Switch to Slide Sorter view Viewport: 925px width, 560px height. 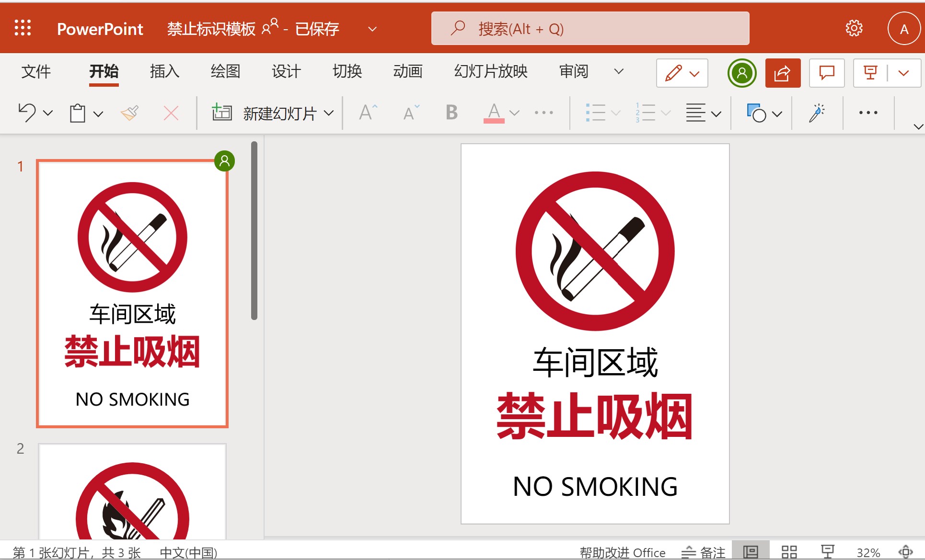[x=789, y=552]
